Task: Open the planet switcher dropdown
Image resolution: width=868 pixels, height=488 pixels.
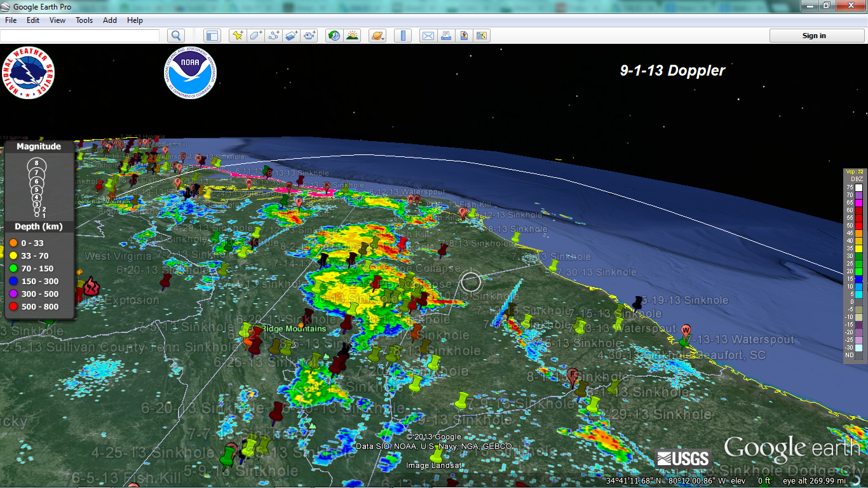Action: pos(376,36)
